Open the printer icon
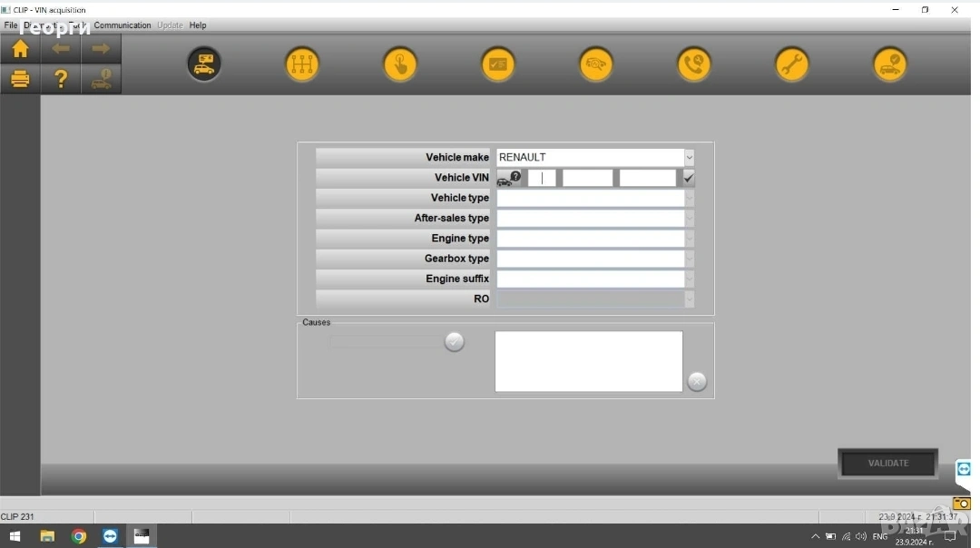980x548 pixels. (20, 79)
